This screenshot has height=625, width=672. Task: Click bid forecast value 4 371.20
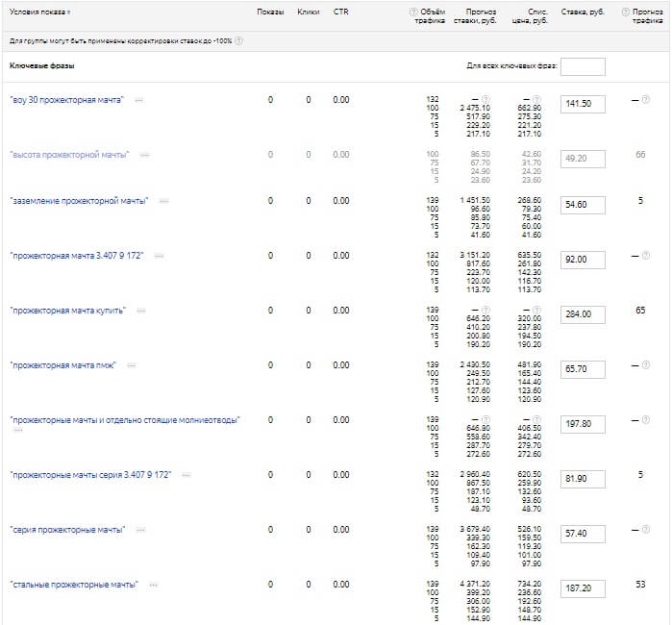pos(475,584)
